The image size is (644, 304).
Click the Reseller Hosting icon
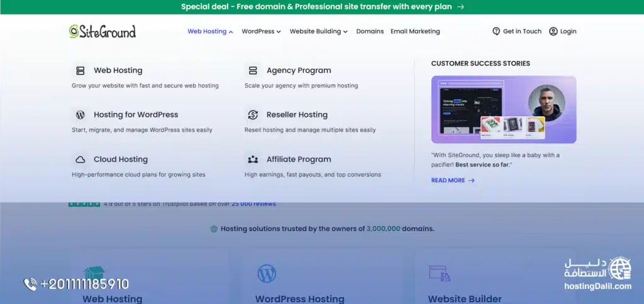(253, 115)
